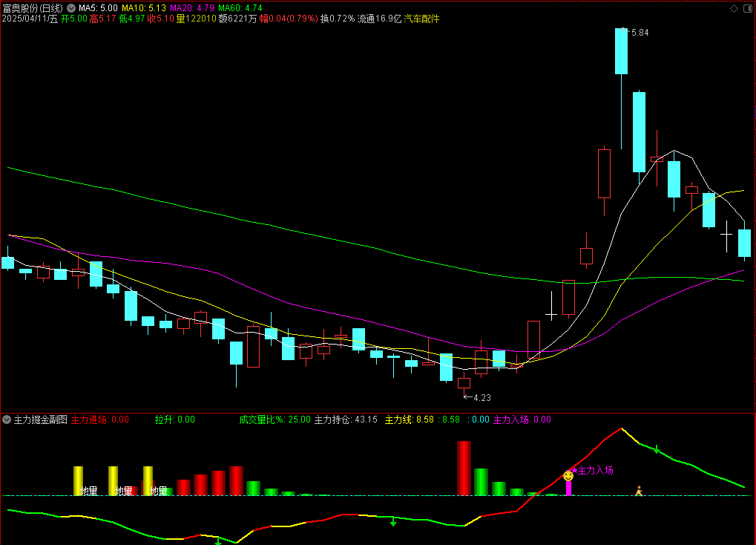This screenshot has height=545, width=756.
Task: Open the 汽车配件 sector link
Action: click(421, 19)
